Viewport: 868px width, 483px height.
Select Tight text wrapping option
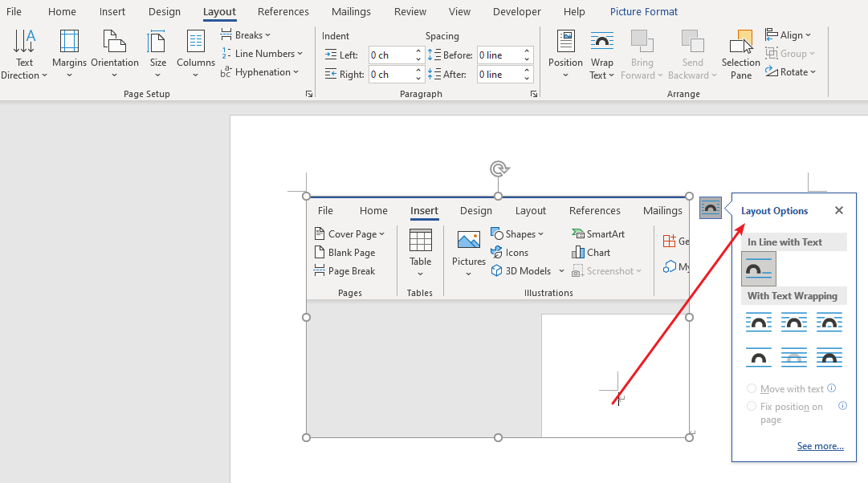pyautogui.click(x=794, y=322)
